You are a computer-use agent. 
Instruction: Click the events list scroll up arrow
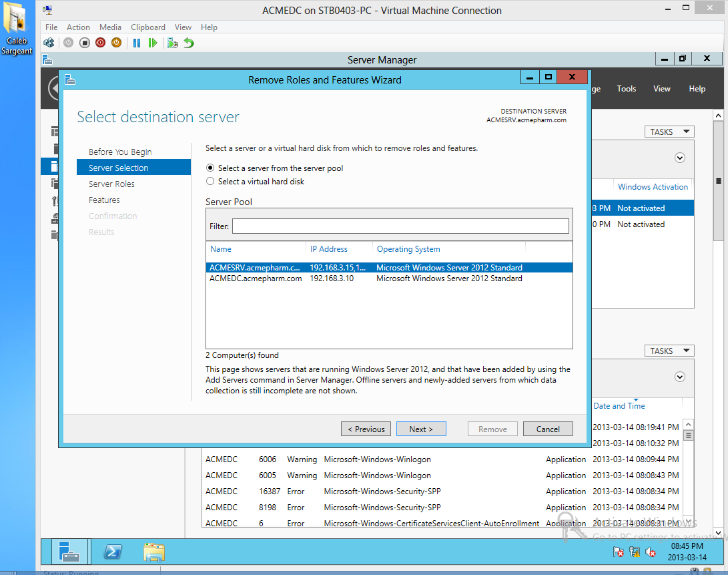point(689,424)
